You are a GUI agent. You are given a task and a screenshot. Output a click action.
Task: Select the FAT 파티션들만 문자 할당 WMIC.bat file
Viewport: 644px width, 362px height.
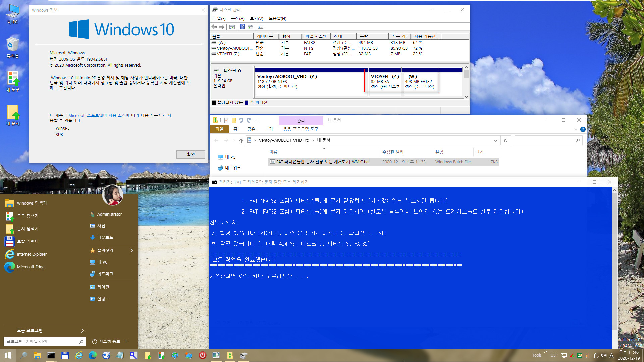tap(384, 162)
